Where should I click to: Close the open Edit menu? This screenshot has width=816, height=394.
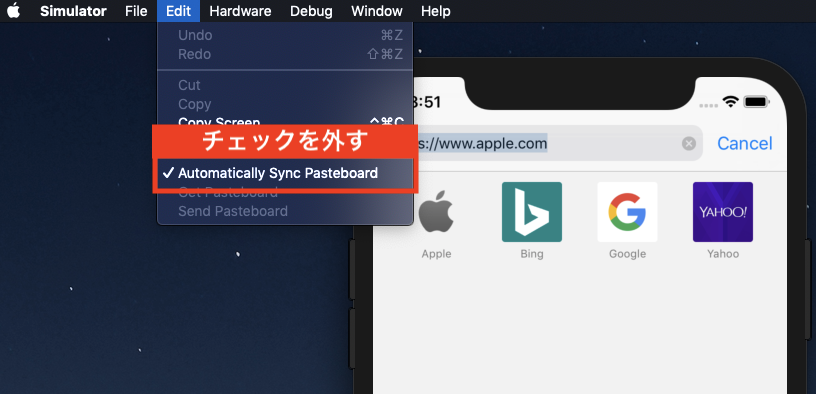click(178, 11)
